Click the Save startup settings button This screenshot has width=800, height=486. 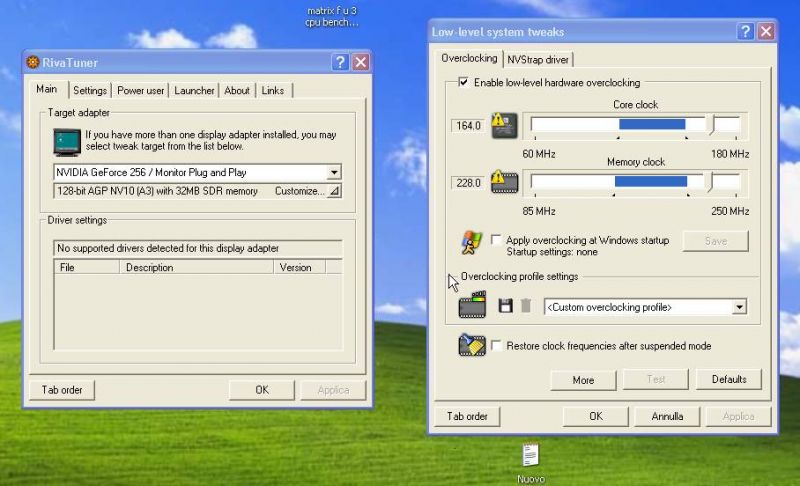716,241
